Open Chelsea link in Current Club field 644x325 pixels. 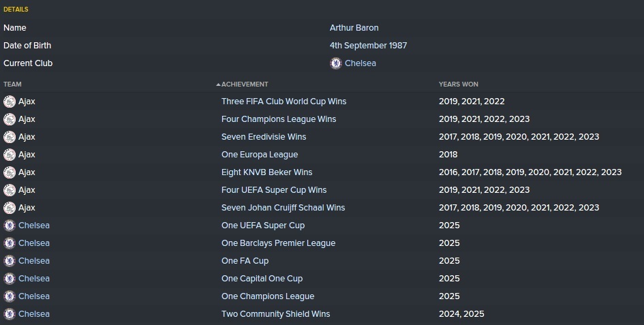pos(361,63)
